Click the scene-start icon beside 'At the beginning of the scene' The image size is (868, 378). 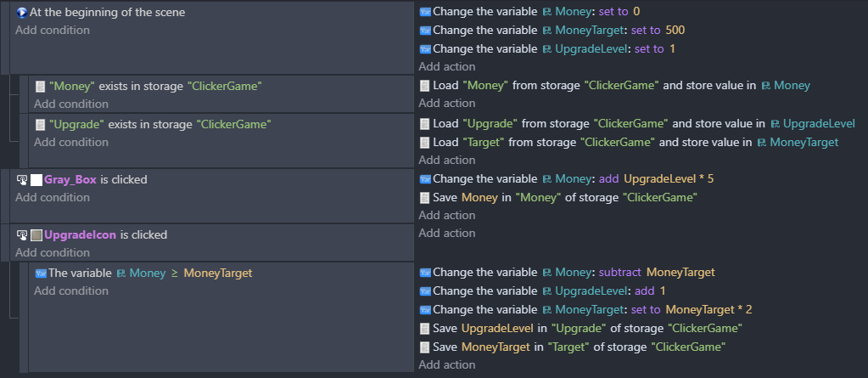pos(22,13)
